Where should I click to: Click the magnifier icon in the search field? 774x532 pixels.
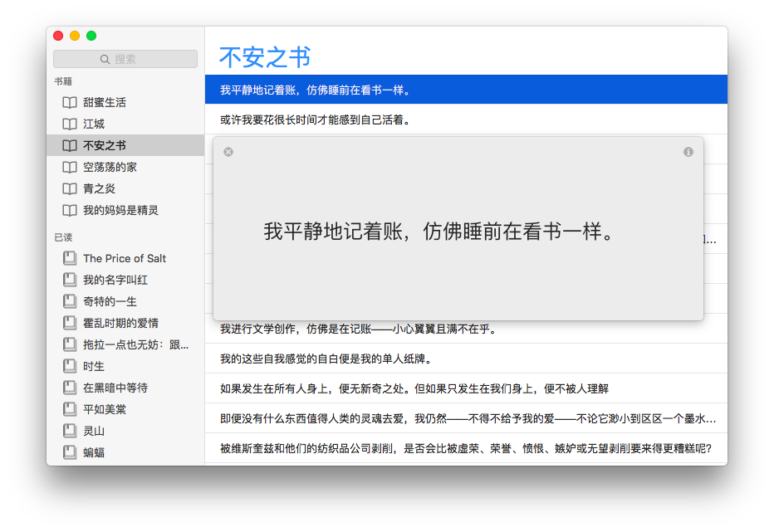click(x=105, y=59)
